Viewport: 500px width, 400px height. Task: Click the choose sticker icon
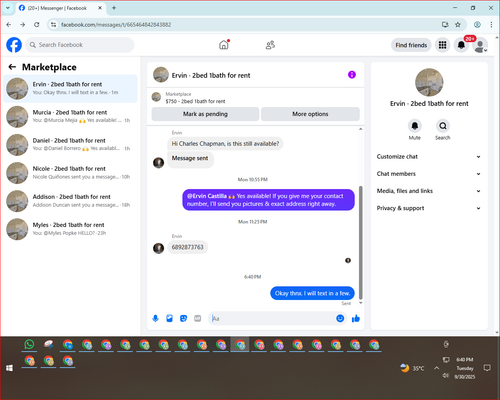pyautogui.click(x=183, y=318)
